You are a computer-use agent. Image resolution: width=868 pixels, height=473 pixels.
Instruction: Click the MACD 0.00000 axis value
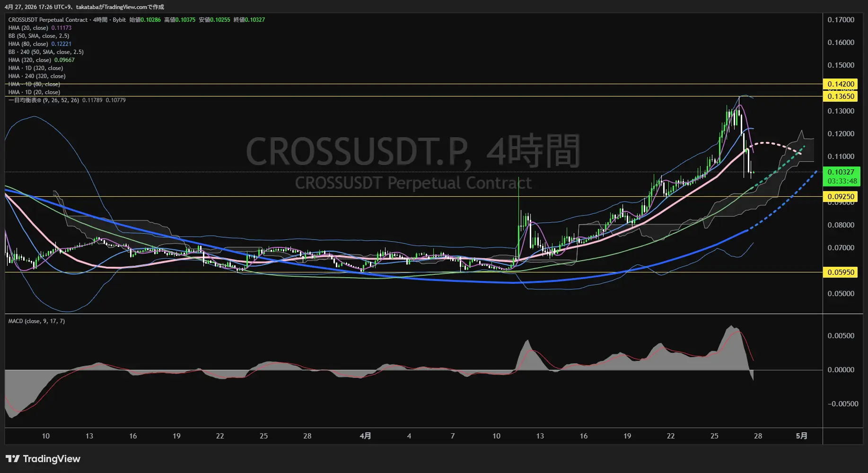[841, 370]
